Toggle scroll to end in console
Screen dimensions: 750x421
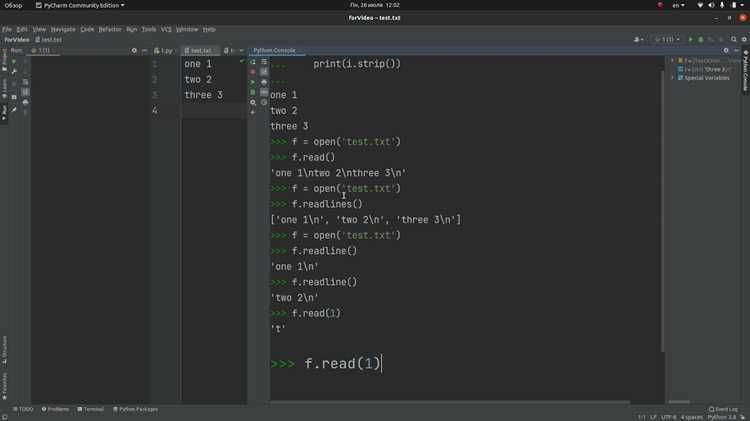[264, 72]
